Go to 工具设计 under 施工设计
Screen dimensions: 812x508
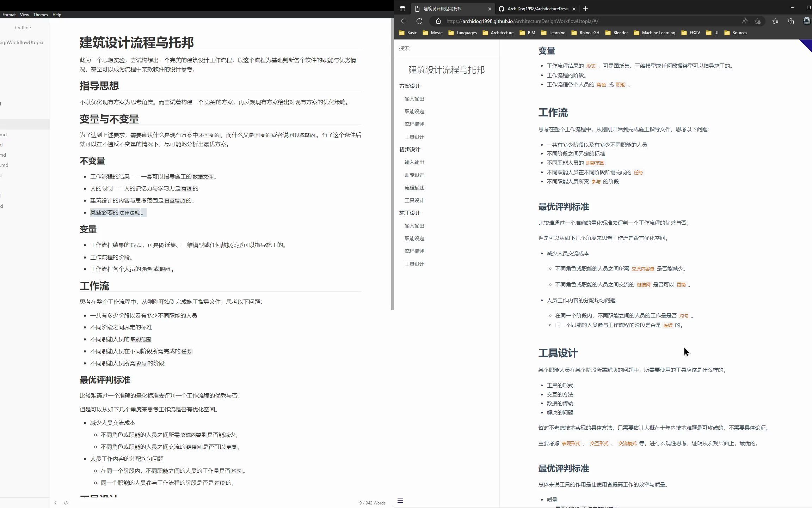(414, 264)
